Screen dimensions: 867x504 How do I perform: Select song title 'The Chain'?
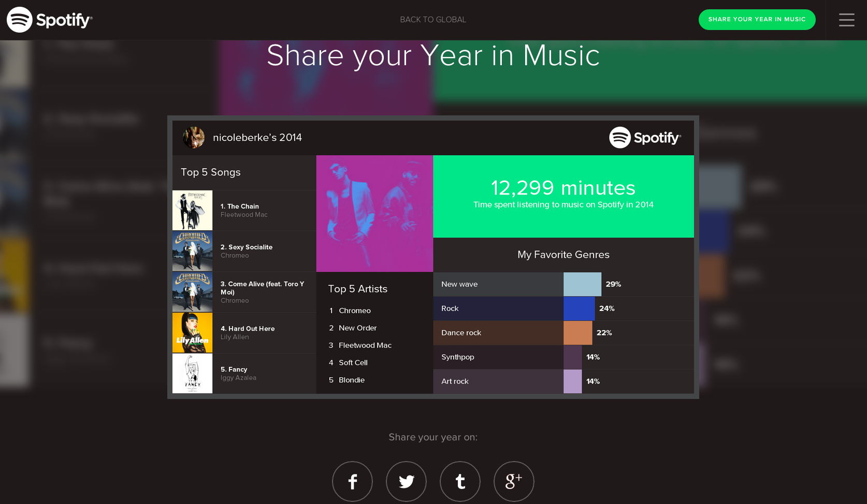[240, 206]
